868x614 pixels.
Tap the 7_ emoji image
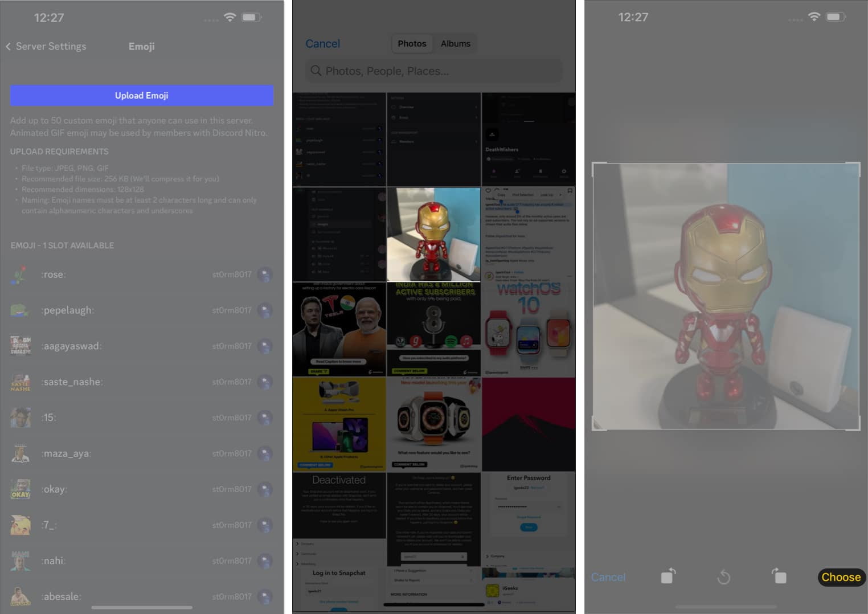point(20,525)
